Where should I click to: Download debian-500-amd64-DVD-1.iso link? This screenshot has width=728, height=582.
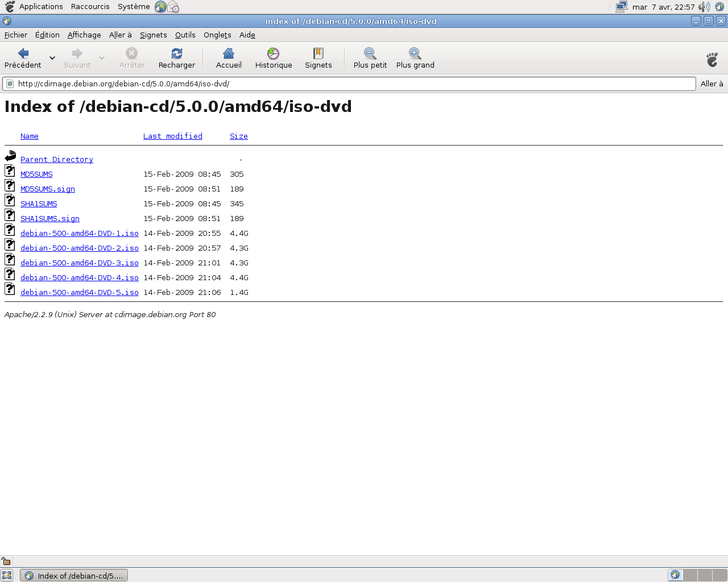[x=80, y=234]
